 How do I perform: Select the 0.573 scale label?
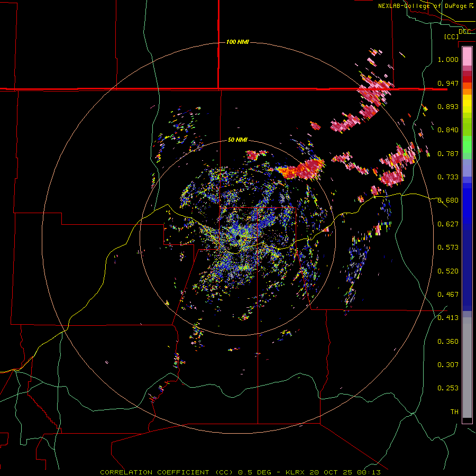click(x=448, y=248)
